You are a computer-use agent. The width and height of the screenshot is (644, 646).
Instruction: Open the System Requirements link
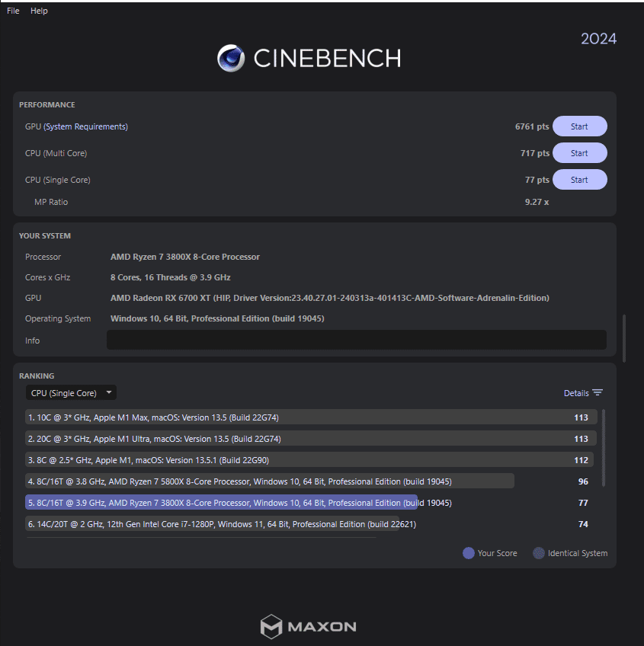point(85,126)
